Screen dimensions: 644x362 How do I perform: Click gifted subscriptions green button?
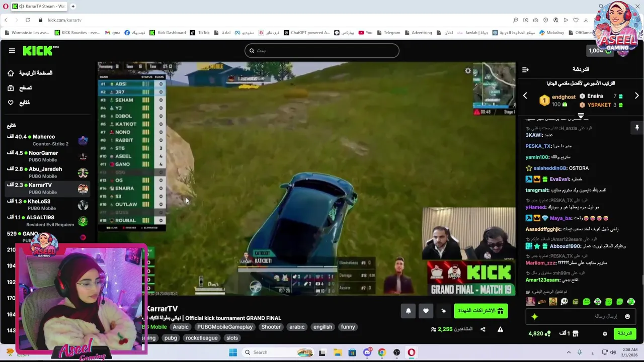tap(480, 311)
